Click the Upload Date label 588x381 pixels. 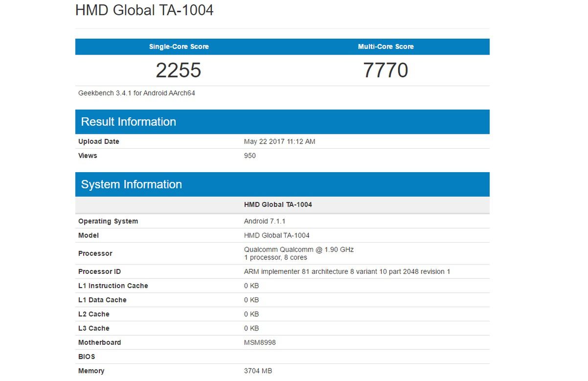(99, 141)
